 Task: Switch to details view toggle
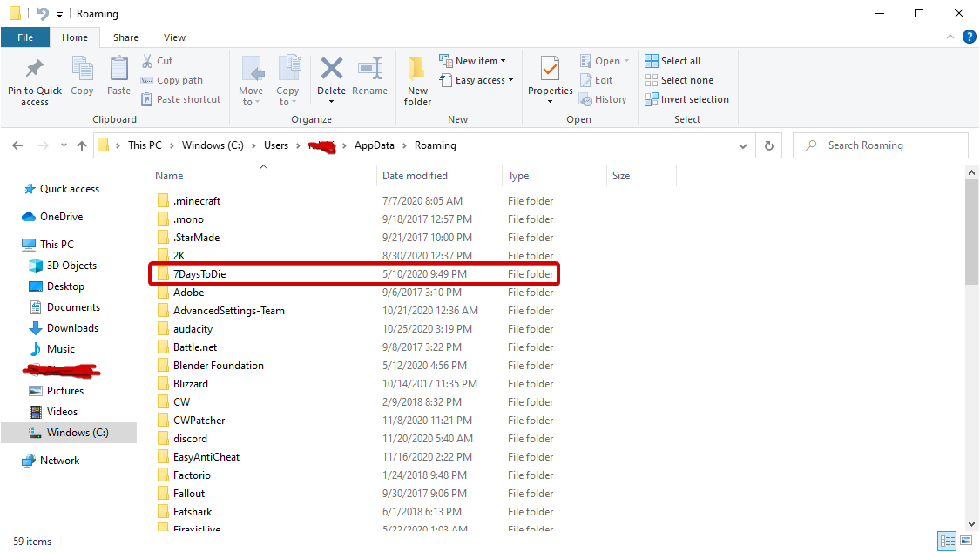[x=947, y=542]
